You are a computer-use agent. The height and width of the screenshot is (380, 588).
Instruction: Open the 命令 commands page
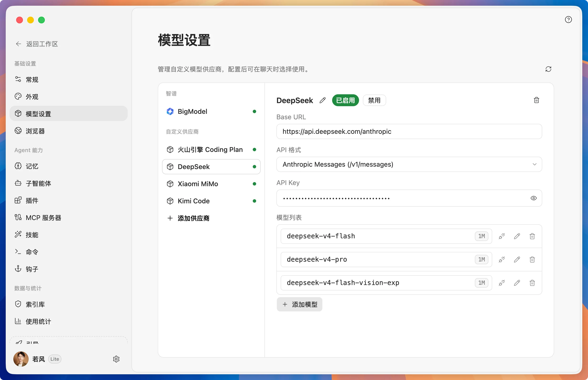(x=68, y=252)
